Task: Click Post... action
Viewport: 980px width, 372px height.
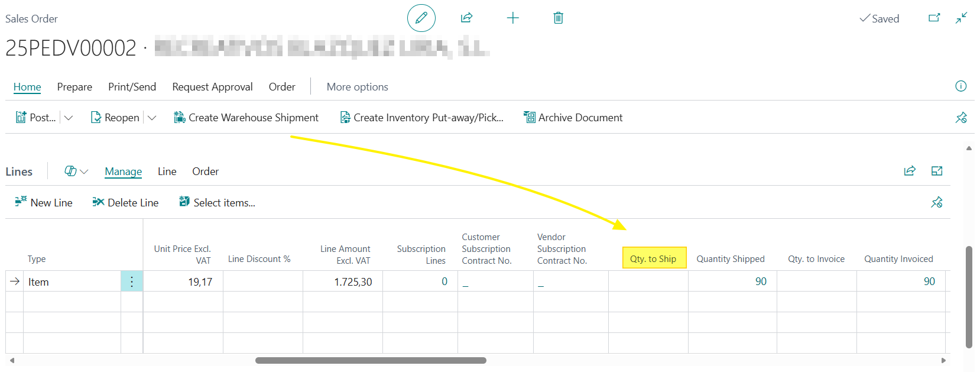Action: coord(36,118)
